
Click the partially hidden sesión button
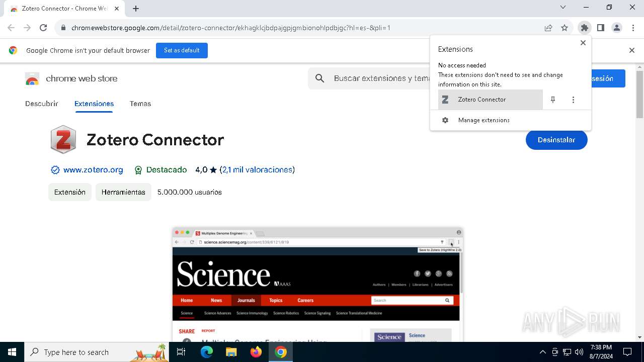tap(608, 78)
